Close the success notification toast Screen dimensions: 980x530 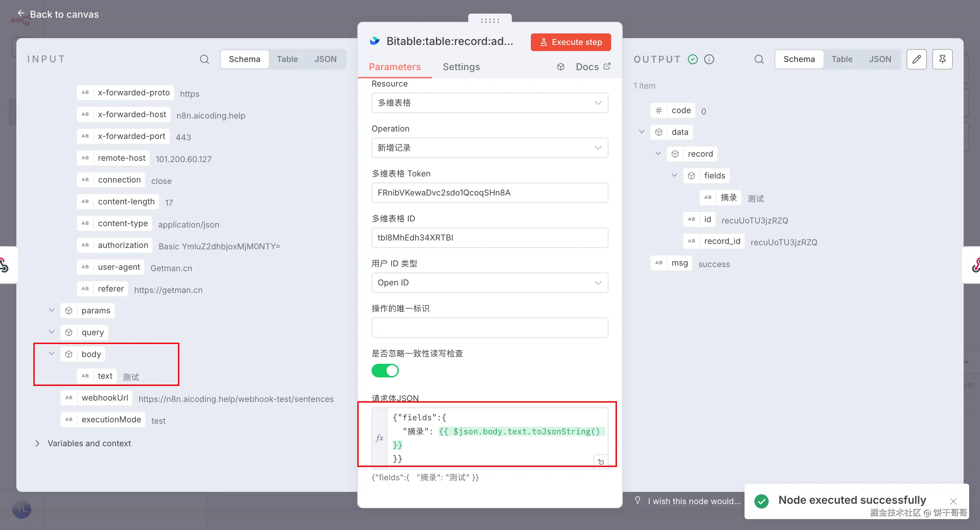click(953, 501)
